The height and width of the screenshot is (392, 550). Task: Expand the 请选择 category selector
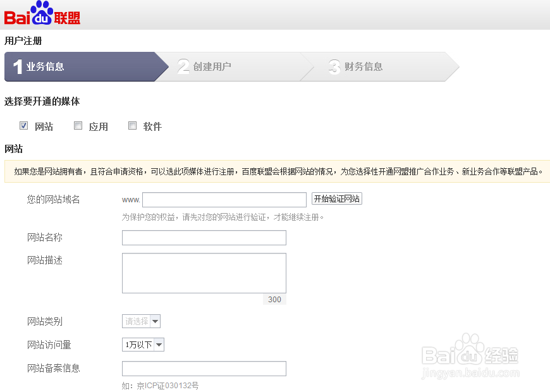(140, 321)
